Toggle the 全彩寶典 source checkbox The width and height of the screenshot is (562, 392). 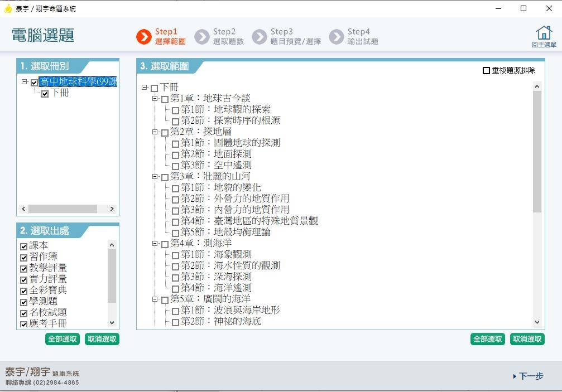point(23,291)
